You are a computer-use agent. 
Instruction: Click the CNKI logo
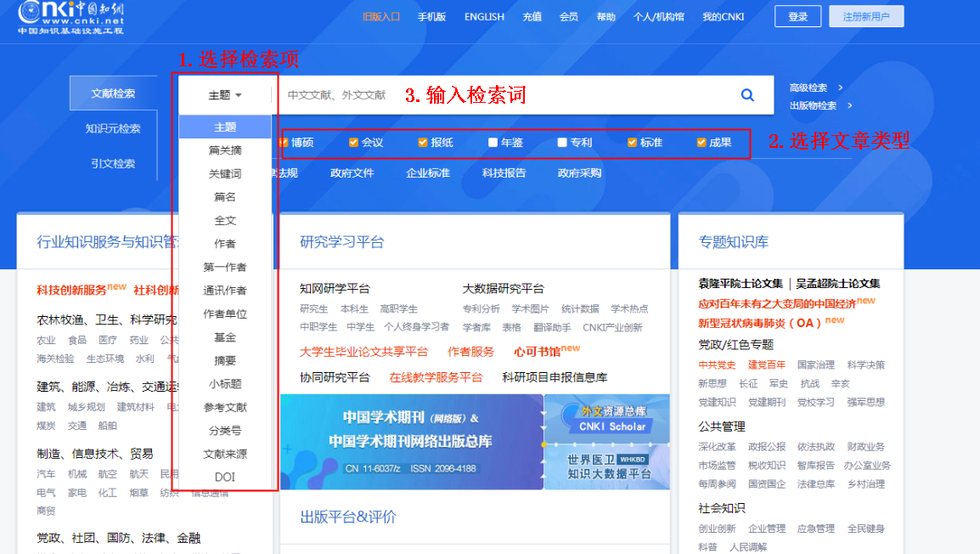point(70,17)
